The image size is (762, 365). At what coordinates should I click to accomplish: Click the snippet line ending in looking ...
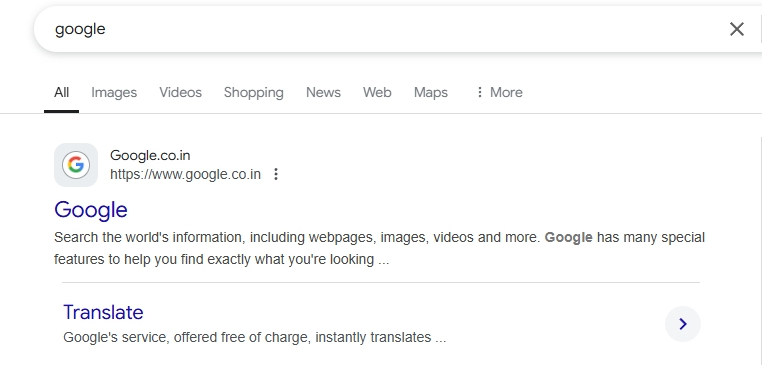click(222, 259)
